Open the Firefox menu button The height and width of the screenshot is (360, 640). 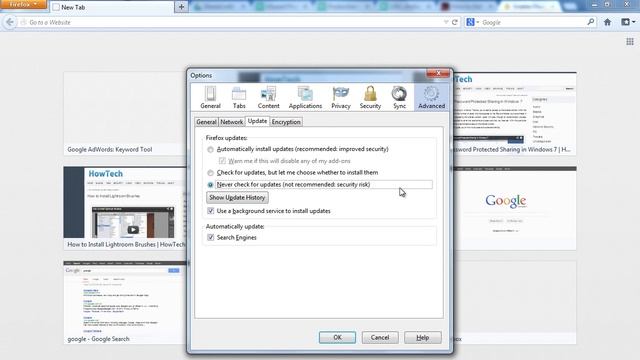pos(23,4)
